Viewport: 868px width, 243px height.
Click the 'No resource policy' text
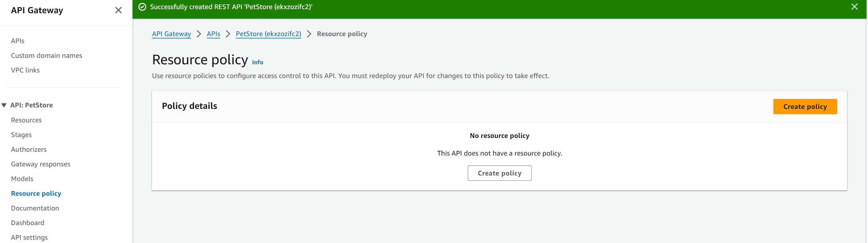(x=499, y=136)
